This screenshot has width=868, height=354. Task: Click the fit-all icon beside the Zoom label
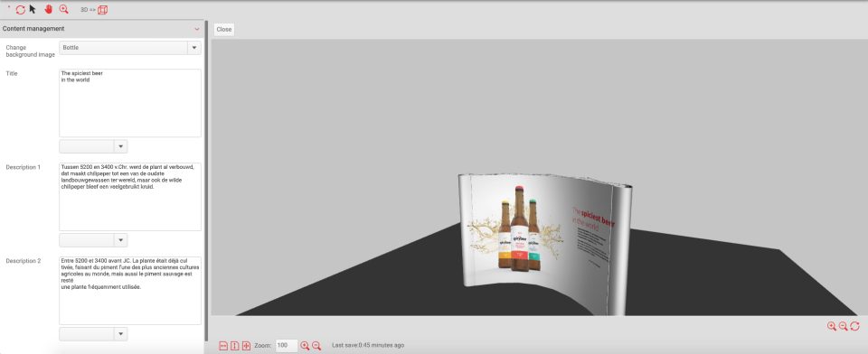(x=246, y=345)
